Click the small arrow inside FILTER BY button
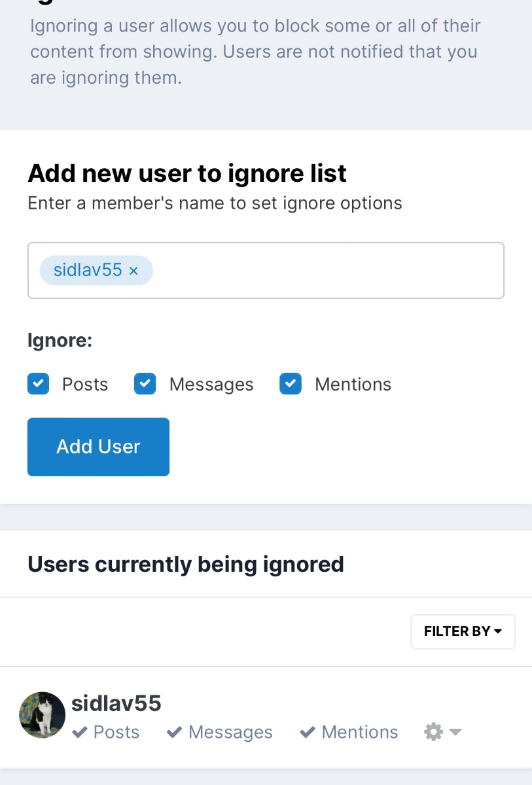 498,631
